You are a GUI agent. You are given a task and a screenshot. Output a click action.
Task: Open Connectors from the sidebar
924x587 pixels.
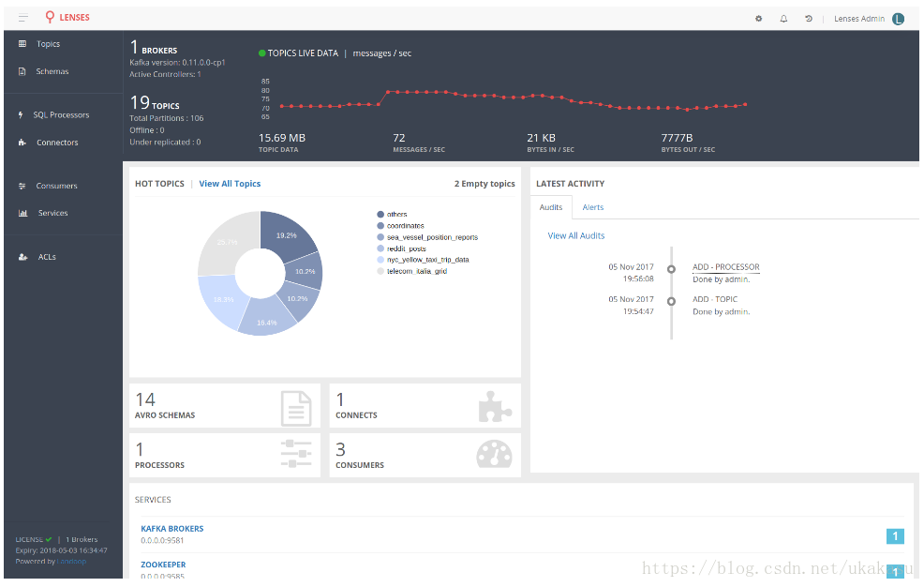click(57, 142)
